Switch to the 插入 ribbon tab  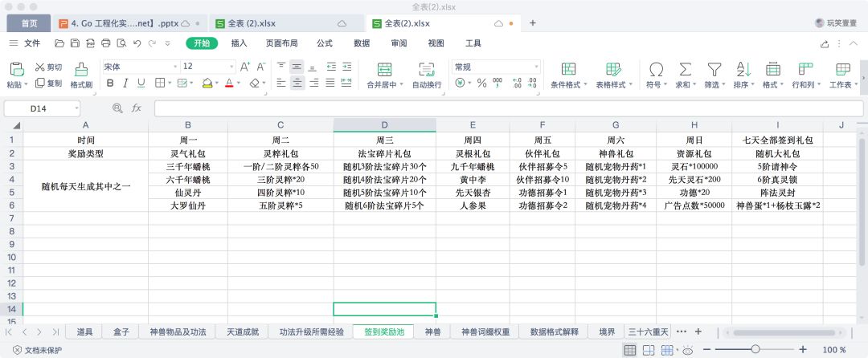pyautogui.click(x=240, y=43)
